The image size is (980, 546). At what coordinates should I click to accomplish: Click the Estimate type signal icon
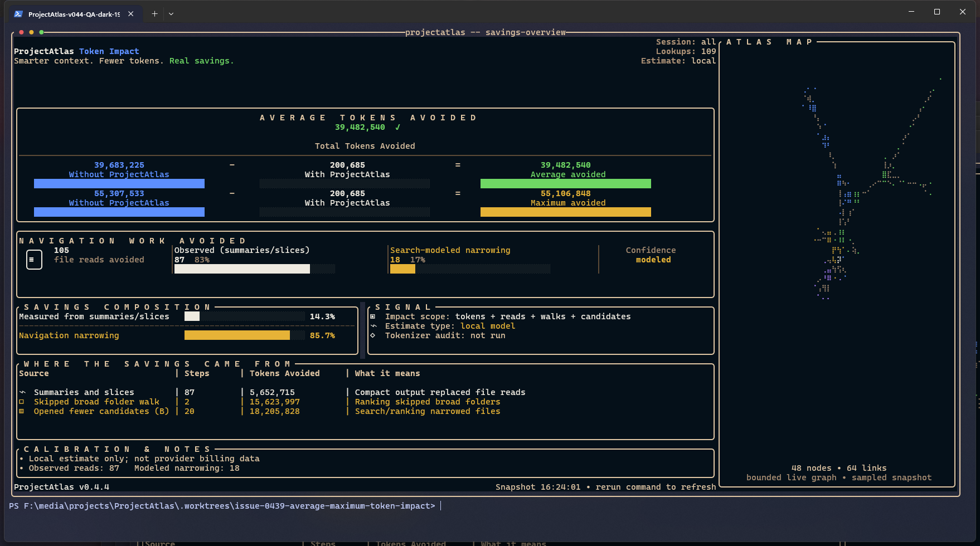tap(373, 326)
